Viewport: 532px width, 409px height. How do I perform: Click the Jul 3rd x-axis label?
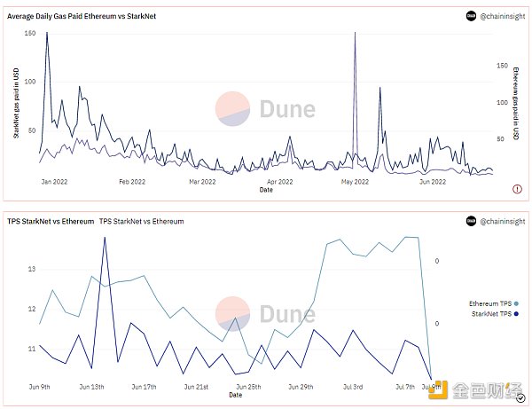point(352,387)
